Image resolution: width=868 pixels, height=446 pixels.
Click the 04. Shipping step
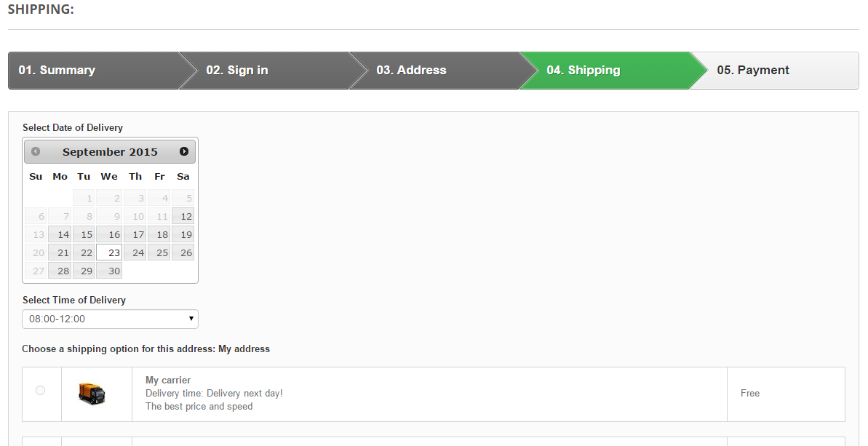point(605,71)
